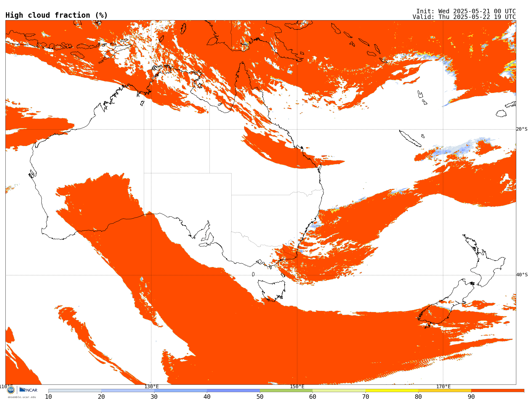Click the colorbar tick label '80'

point(418,397)
